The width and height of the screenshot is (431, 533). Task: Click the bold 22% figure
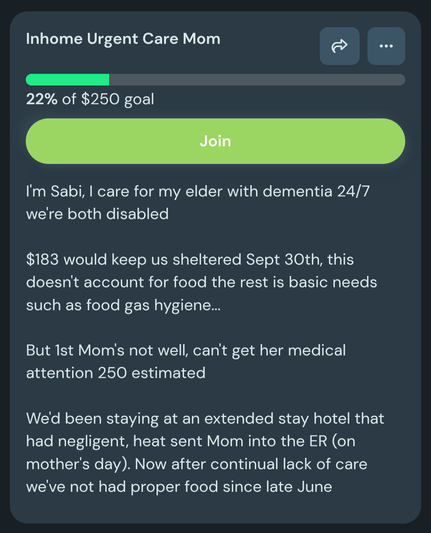pyautogui.click(x=41, y=99)
